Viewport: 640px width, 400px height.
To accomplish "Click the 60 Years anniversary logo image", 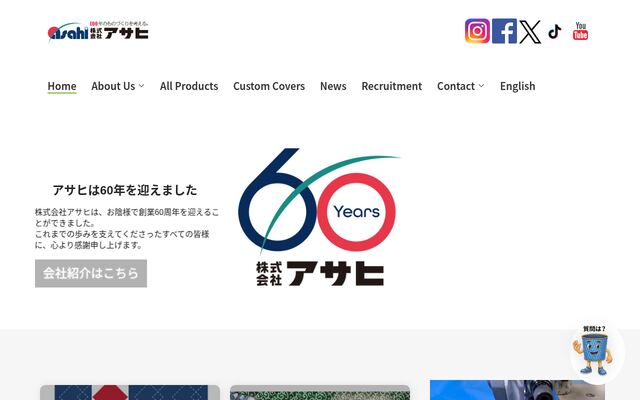I will tap(319, 217).
